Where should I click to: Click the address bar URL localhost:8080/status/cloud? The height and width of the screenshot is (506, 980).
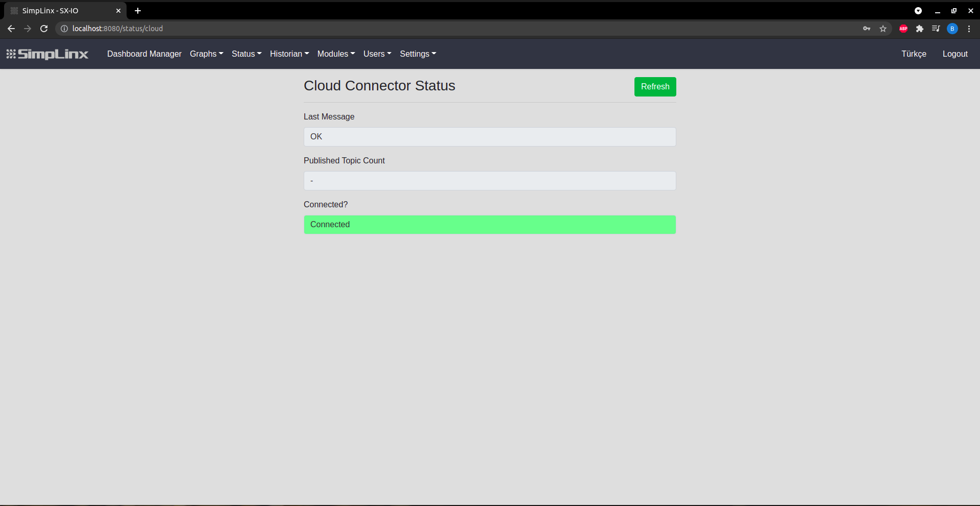[117, 29]
